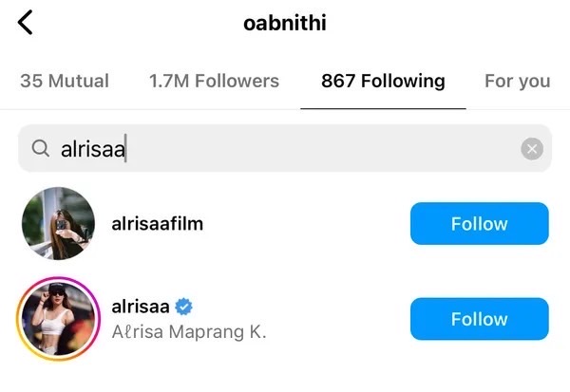This screenshot has height=392, width=570.
Task: Select the alrisaa result row
Action: (x=285, y=319)
